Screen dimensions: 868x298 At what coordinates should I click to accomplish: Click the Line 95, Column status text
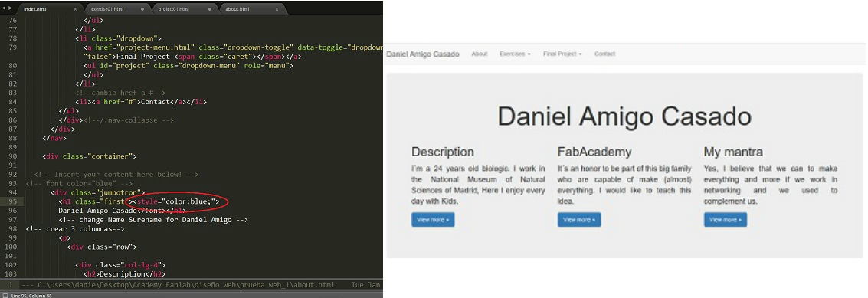30,295
